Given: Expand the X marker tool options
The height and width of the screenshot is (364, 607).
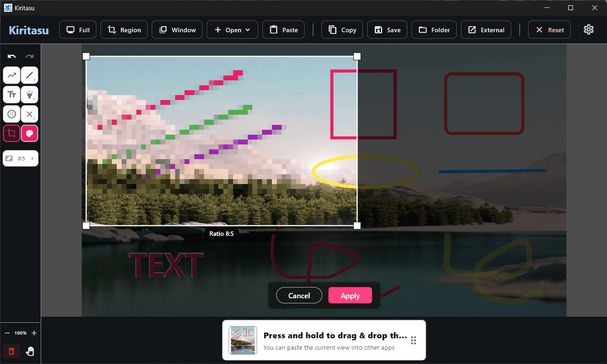Looking at the screenshot, I should (29, 114).
